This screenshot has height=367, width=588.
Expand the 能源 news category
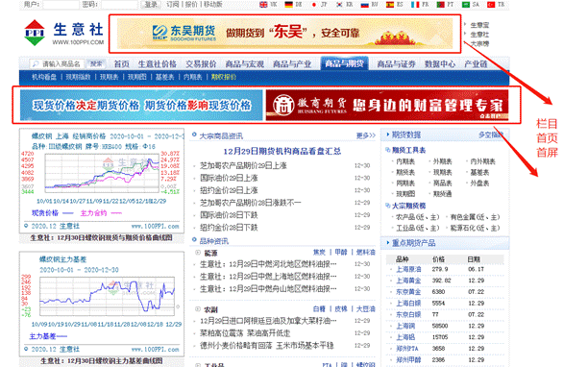(x=198, y=253)
